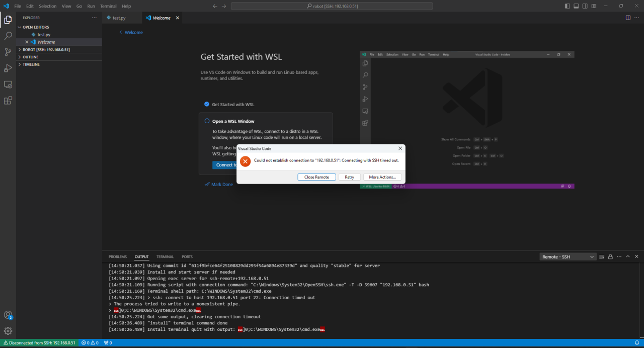
Task: Open the File menu
Action: click(18, 6)
